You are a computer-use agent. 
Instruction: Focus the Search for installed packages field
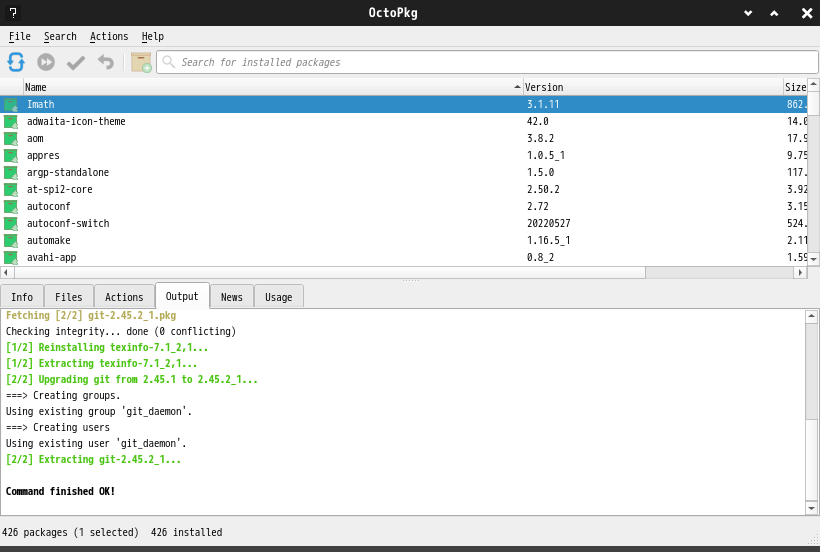(x=487, y=62)
